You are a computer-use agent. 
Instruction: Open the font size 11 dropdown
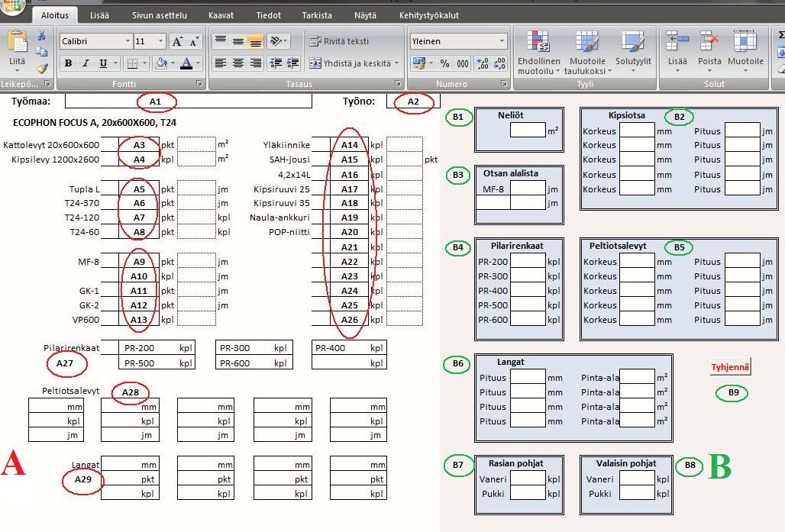[160, 41]
